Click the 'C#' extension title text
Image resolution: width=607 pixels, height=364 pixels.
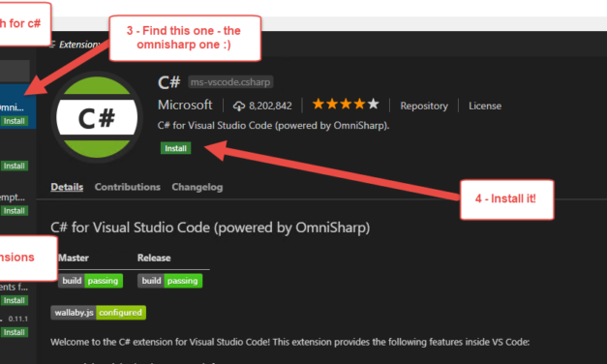[169, 82]
